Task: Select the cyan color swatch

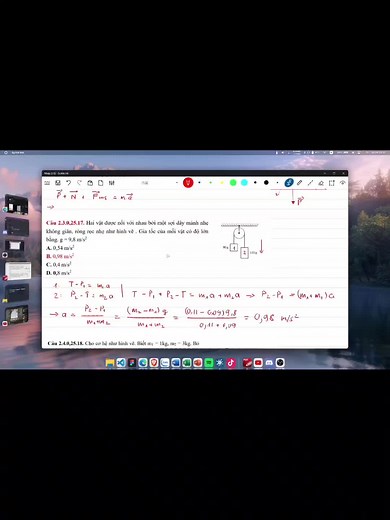Action: pyautogui.click(x=244, y=182)
